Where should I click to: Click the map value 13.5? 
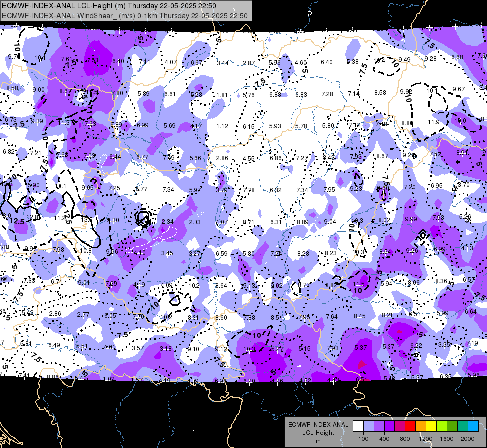(x=87, y=219)
